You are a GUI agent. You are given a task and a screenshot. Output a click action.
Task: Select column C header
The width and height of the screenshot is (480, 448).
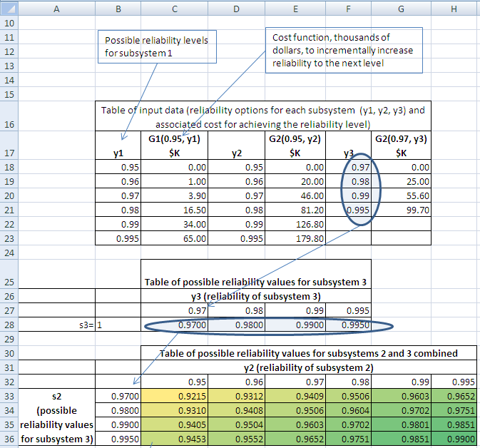tap(175, 9)
